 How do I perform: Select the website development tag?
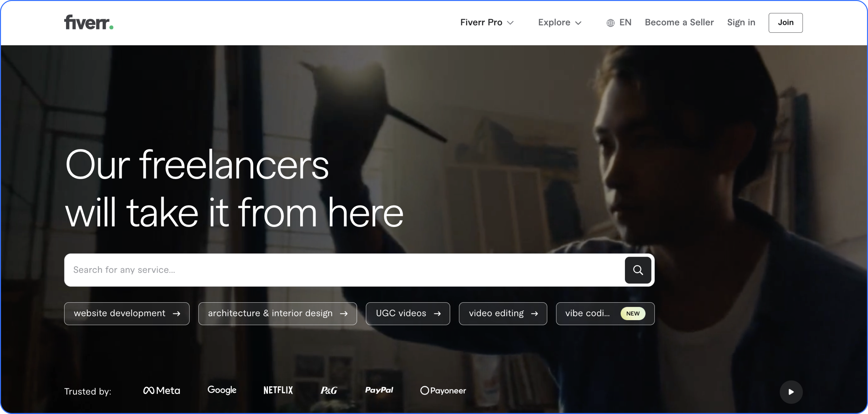coord(127,313)
